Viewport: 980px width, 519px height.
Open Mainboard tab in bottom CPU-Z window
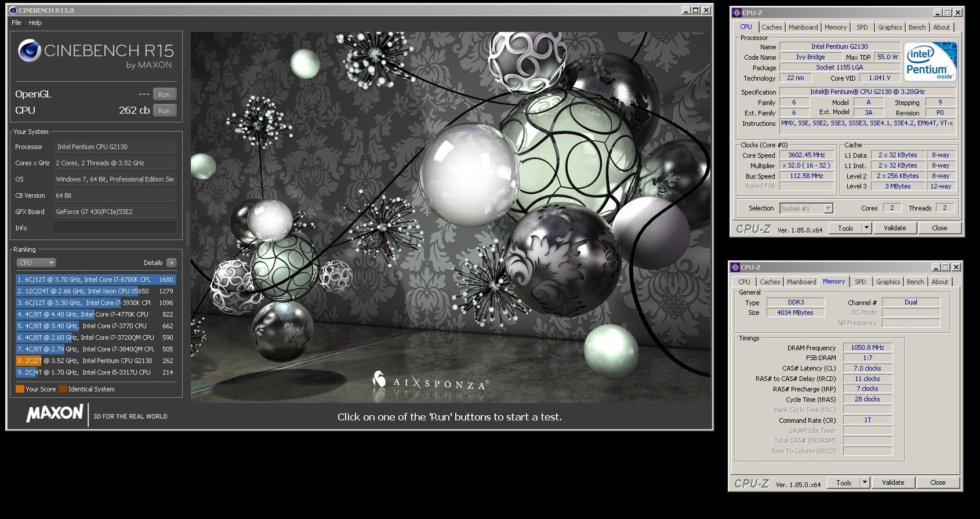801,282
